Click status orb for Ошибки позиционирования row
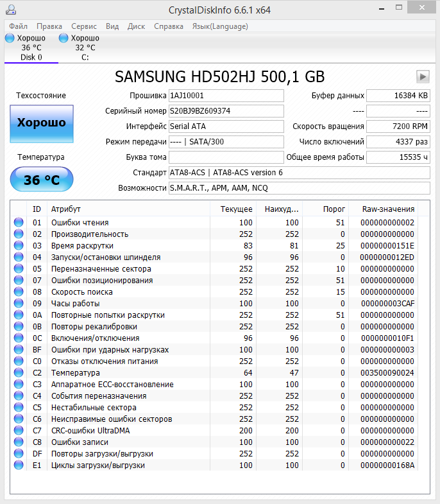 19,281
